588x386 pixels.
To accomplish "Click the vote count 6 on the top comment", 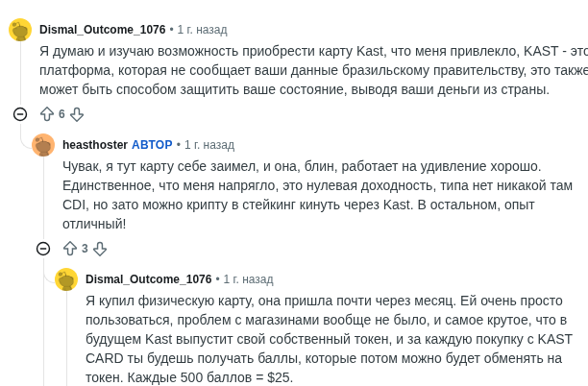I will click(61, 114).
